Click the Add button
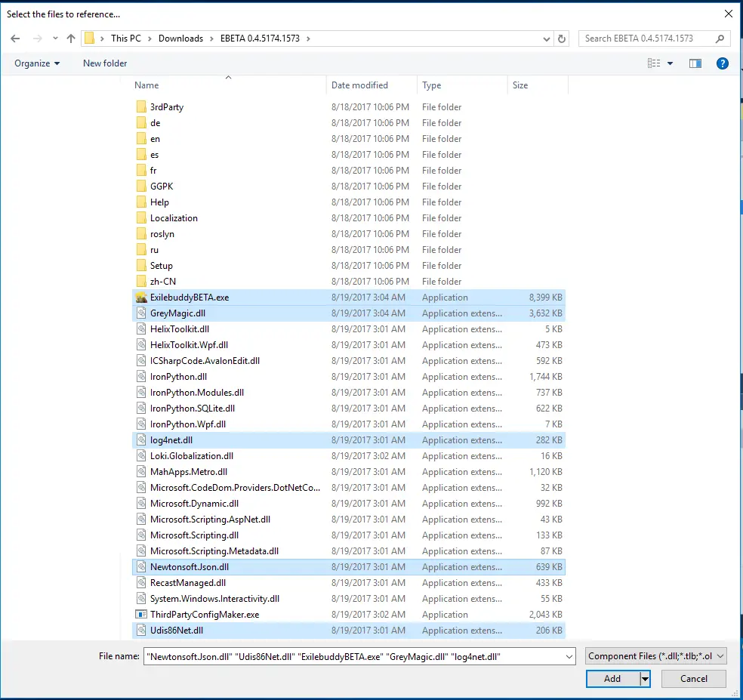This screenshot has width=743, height=700. pyautogui.click(x=612, y=679)
